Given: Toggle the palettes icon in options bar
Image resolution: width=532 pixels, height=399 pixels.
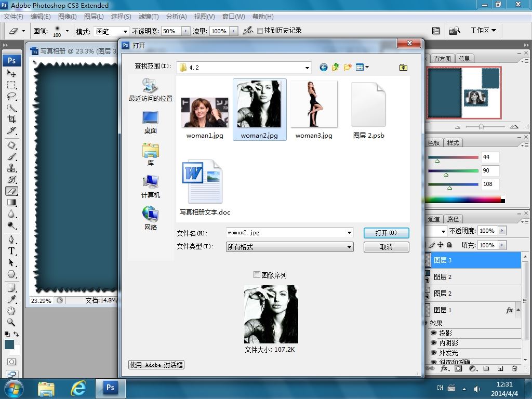Looking at the screenshot, I should click(436, 31).
